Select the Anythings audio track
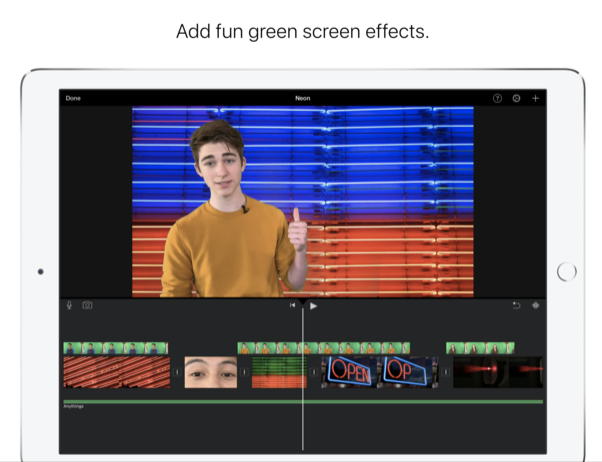Image resolution: width=602 pixels, height=462 pixels. tap(303, 402)
